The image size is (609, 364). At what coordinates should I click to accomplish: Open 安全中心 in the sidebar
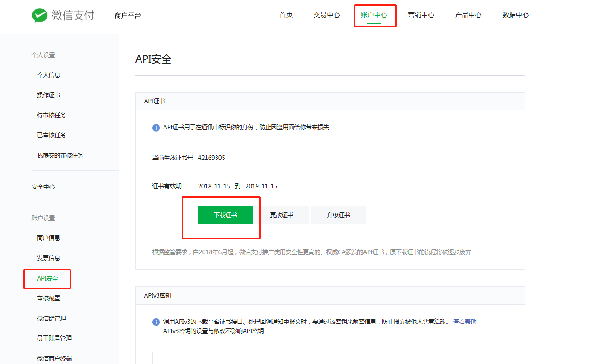coord(43,187)
